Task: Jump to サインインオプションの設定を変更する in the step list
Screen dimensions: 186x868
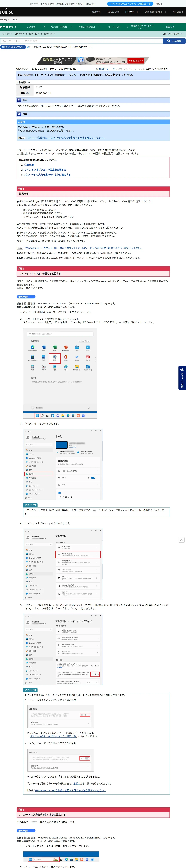Action: coord(45,170)
